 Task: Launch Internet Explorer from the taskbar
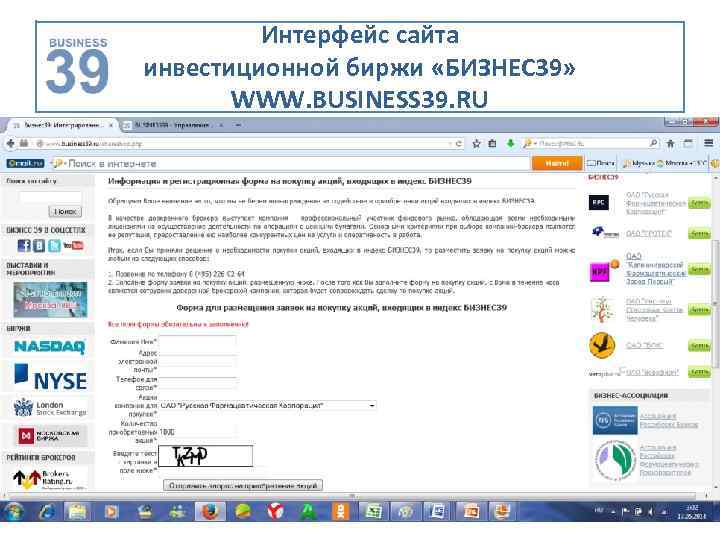[47, 511]
